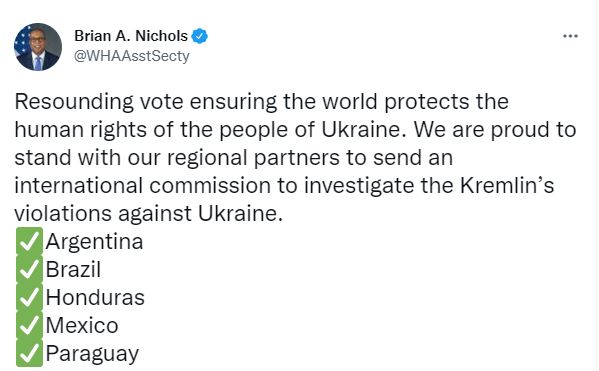Click green checkmark next to Argentina

coord(29,241)
